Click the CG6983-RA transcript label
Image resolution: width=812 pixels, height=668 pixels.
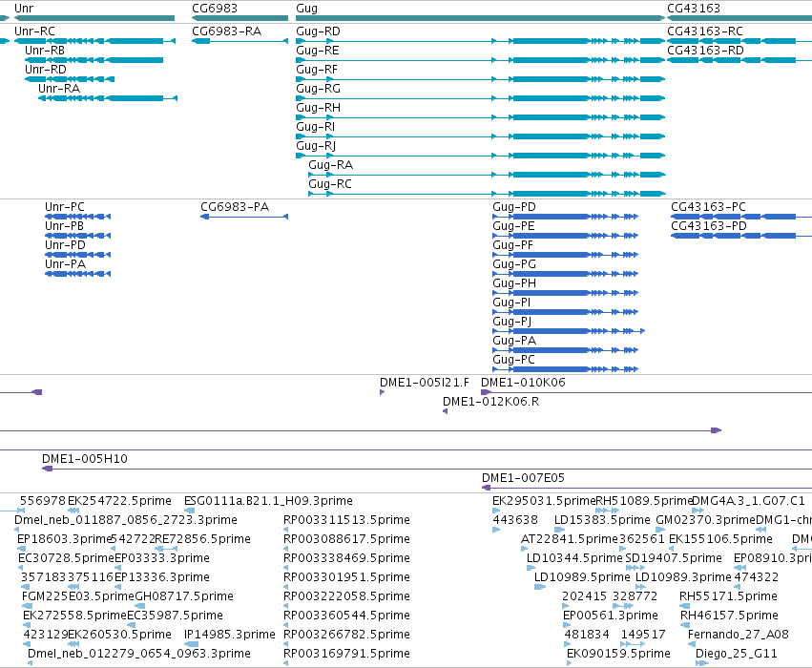tap(227, 31)
